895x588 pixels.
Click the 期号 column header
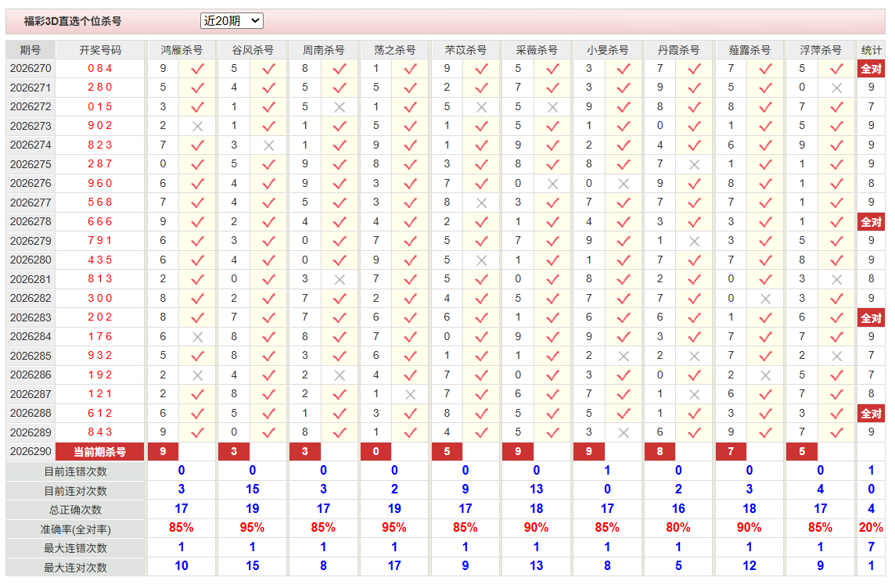coord(31,50)
